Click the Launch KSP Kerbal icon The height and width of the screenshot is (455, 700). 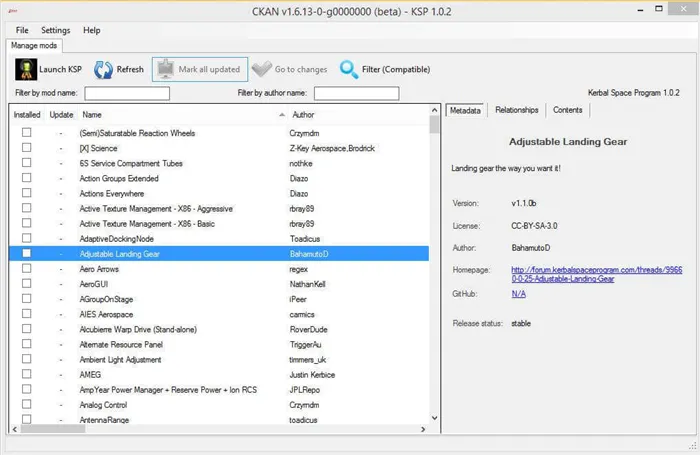pyautogui.click(x=26, y=69)
